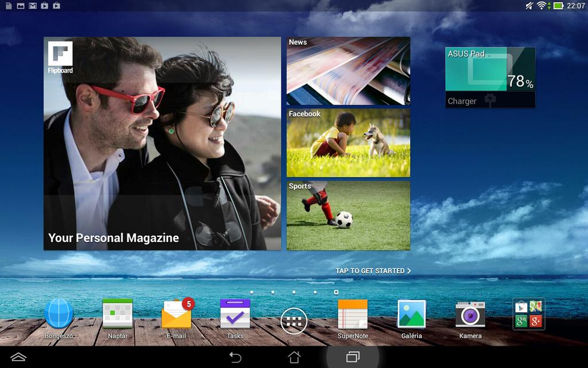The width and height of the screenshot is (588, 368).
Task: Tap the Back navigation button
Action: 235,357
